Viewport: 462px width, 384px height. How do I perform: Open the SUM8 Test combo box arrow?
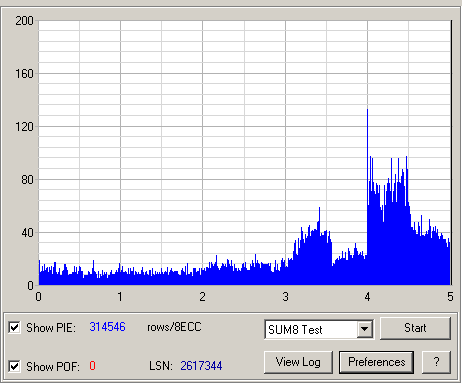(365, 329)
